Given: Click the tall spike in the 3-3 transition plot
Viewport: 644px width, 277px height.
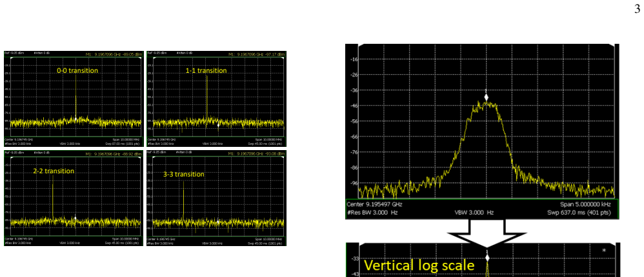Looking at the screenshot, I should pyautogui.click(x=183, y=201).
